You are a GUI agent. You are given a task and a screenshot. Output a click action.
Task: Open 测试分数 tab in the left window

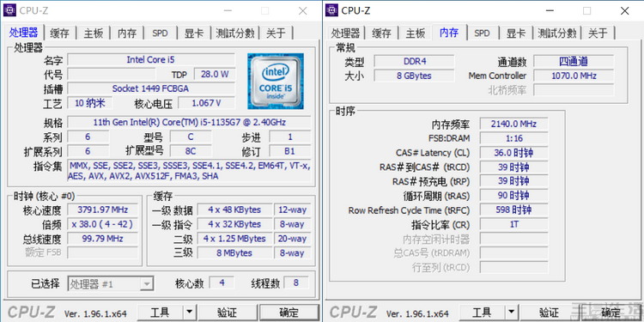pyautogui.click(x=235, y=33)
